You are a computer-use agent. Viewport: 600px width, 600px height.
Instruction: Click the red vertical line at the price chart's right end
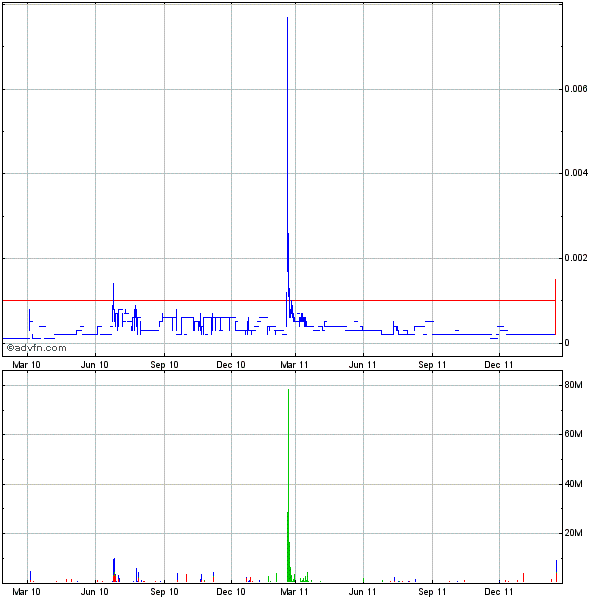[555, 307]
